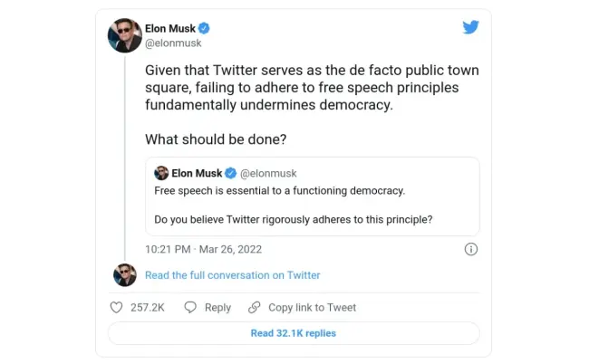Click the Twitter bird logo
This screenshot has width=589, height=364.
470,27
